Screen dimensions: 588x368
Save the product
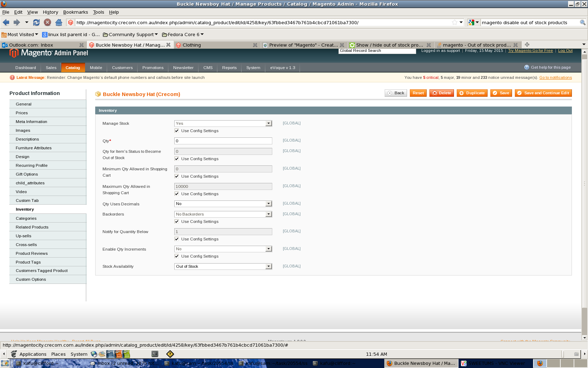[x=501, y=93]
